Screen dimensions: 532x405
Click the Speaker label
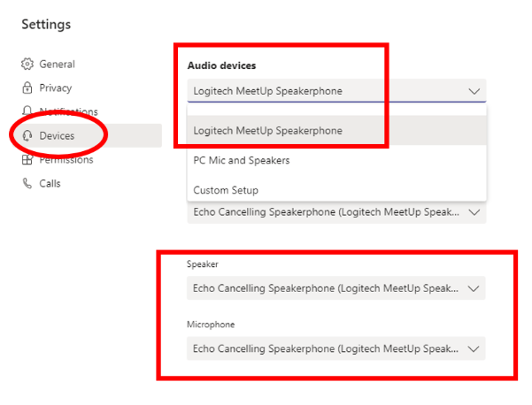tap(202, 264)
